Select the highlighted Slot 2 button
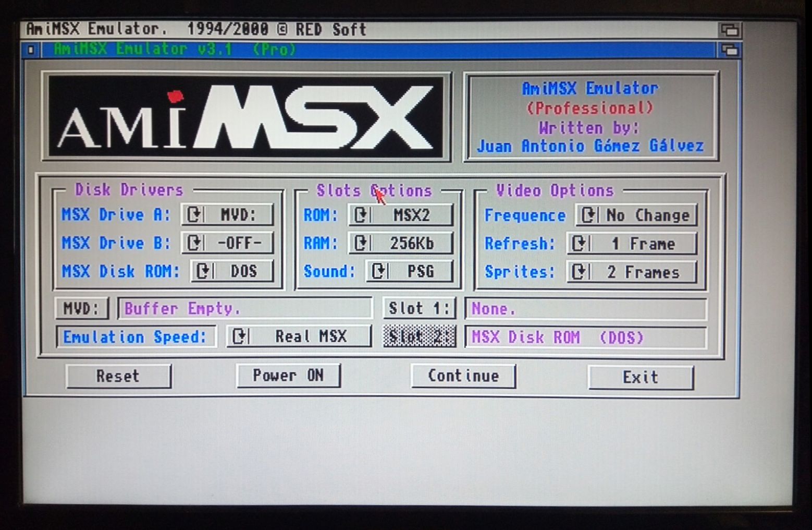The width and height of the screenshot is (812, 530). [419, 336]
